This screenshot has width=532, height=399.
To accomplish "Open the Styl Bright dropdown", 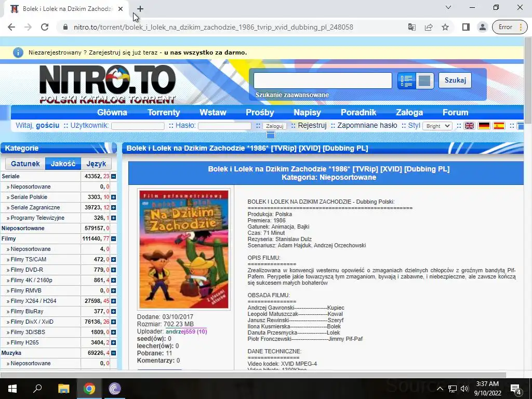I will pyautogui.click(x=437, y=126).
